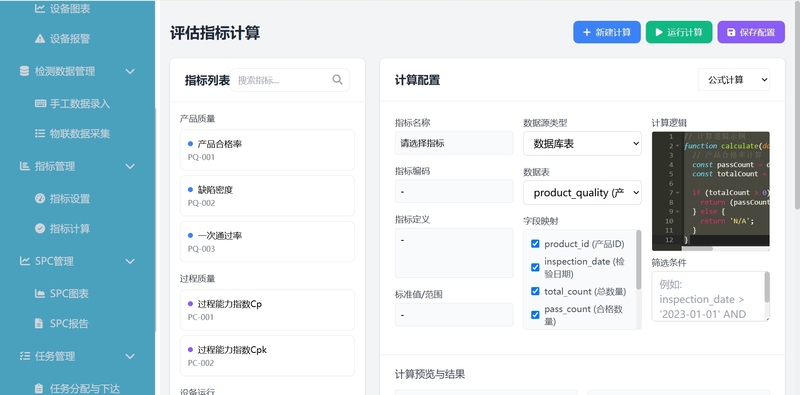Click the area chart icon beside SPC图表
The height and width of the screenshot is (395, 800).
click(40, 293)
